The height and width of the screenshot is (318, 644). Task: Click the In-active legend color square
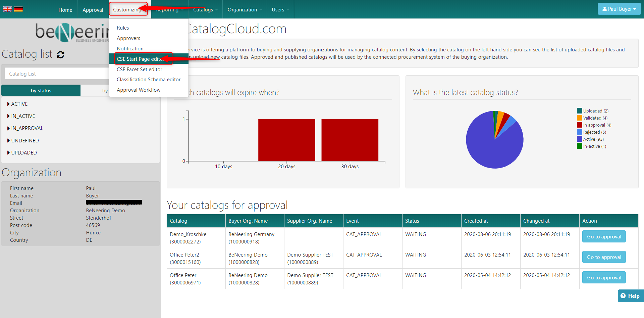coord(579,146)
